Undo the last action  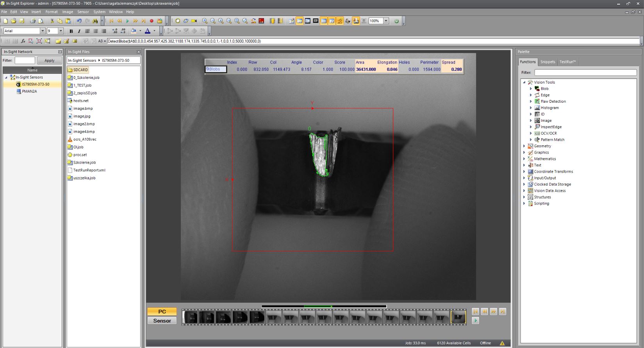[79, 21]
